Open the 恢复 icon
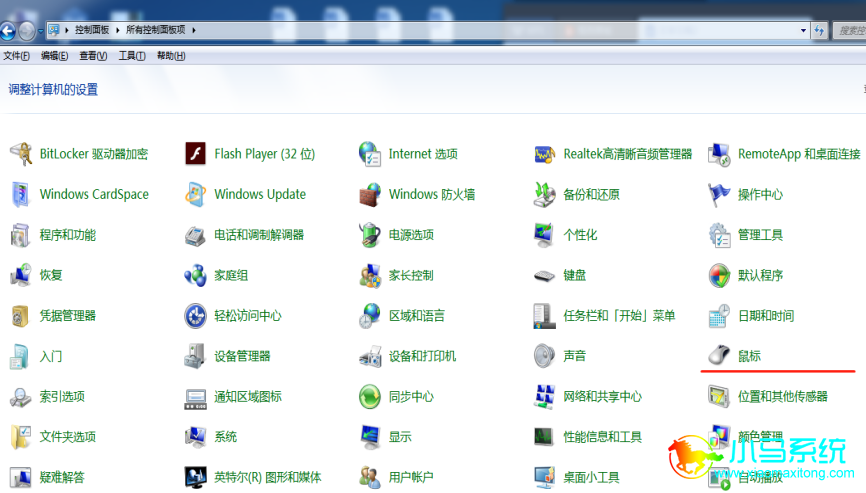866x493 pixels. pos(21,275)
